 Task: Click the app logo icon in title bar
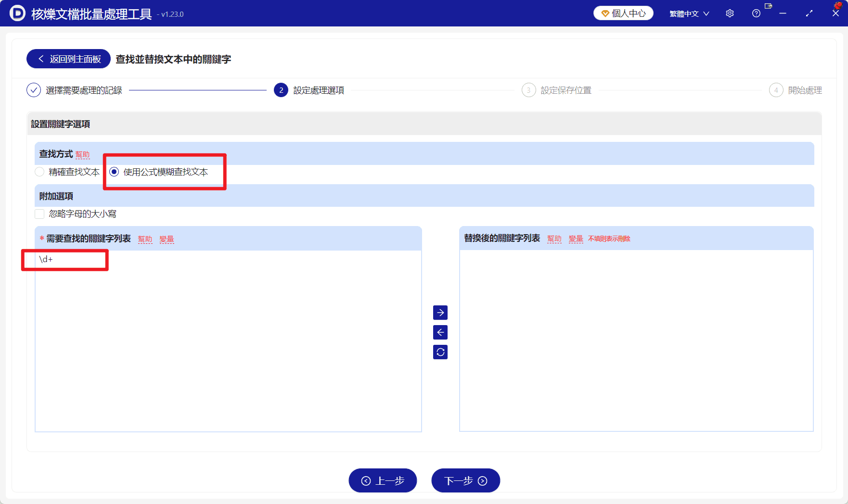tap(17, 13)
